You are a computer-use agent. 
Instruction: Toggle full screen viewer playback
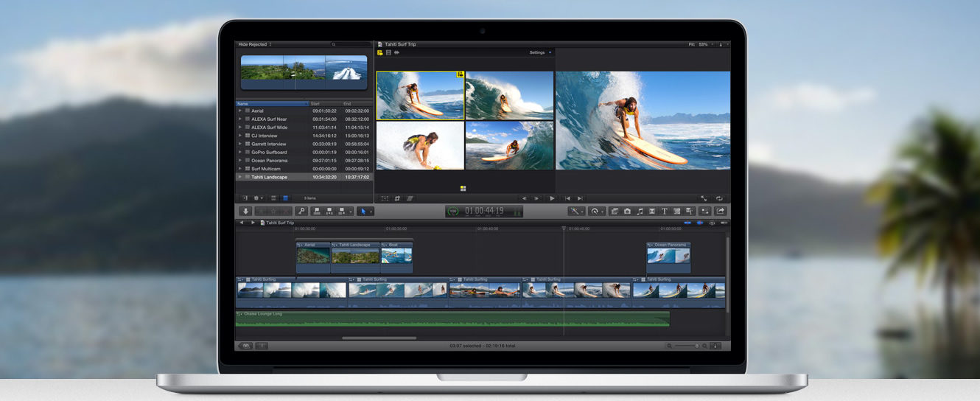(x=704, y=198)
